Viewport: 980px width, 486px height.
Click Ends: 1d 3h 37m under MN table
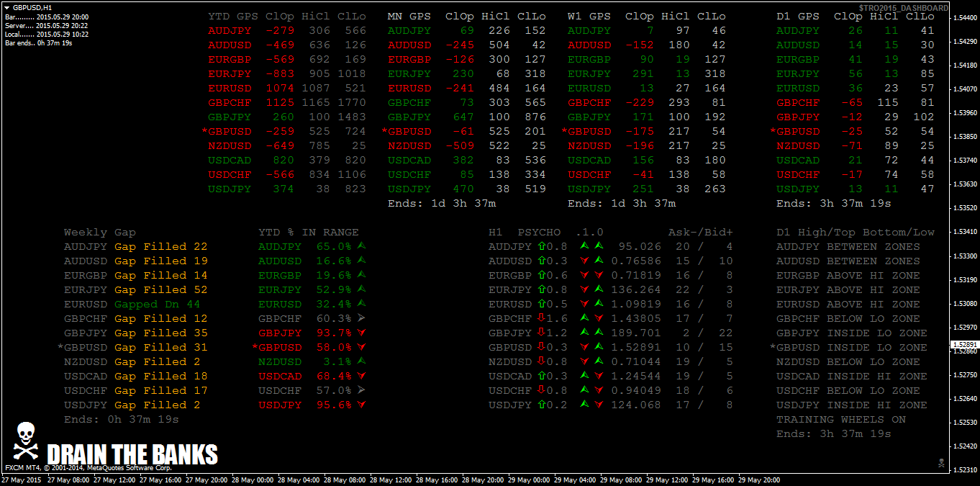point(442,203)
